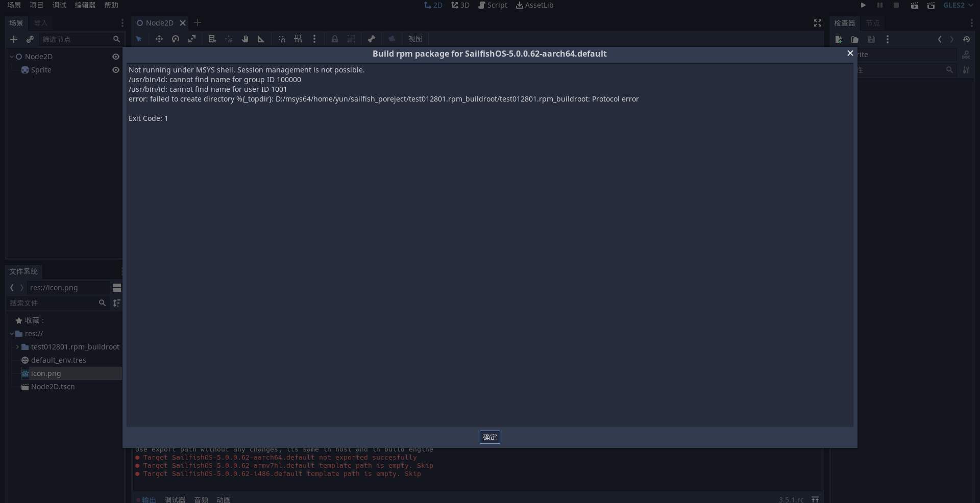Screen dimensions: 980x503
Task: Select icon.png in the FileSystem panel
Action: tap(46, 373)
